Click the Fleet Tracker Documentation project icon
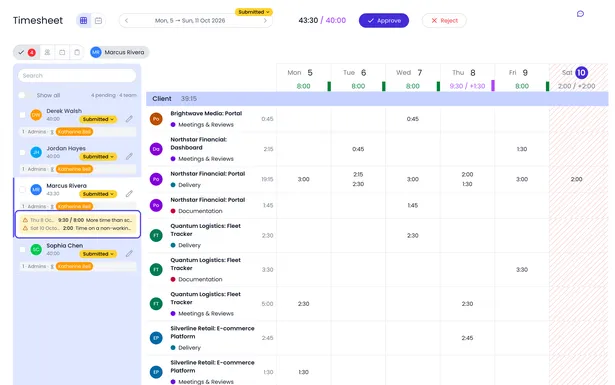This screenshot has width=615, height=385. [x=156, y=269]
